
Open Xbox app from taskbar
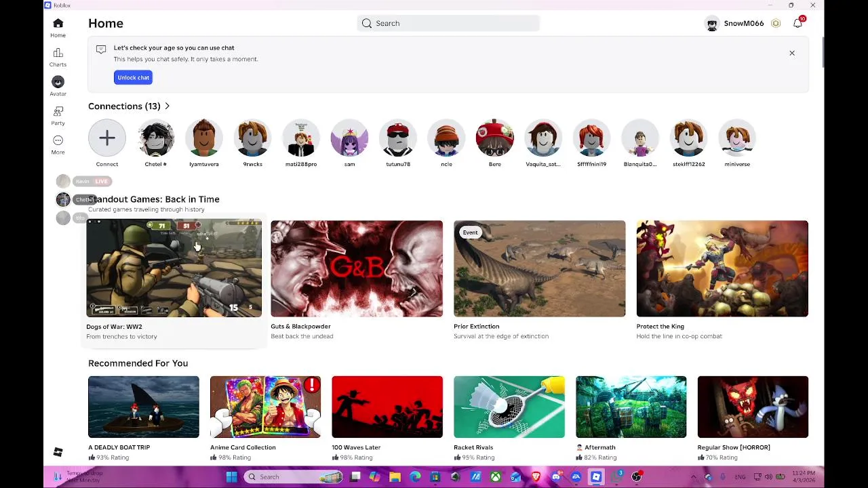click(496, 476)
